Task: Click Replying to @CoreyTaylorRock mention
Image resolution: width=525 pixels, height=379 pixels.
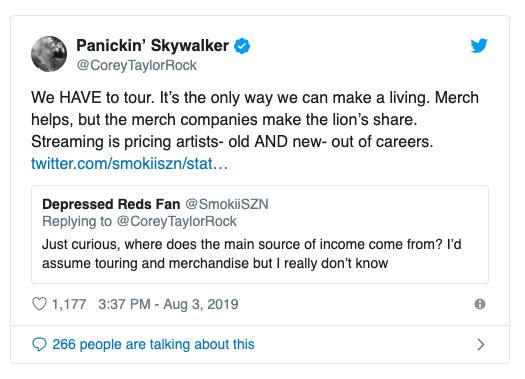Action: [176, 221]
